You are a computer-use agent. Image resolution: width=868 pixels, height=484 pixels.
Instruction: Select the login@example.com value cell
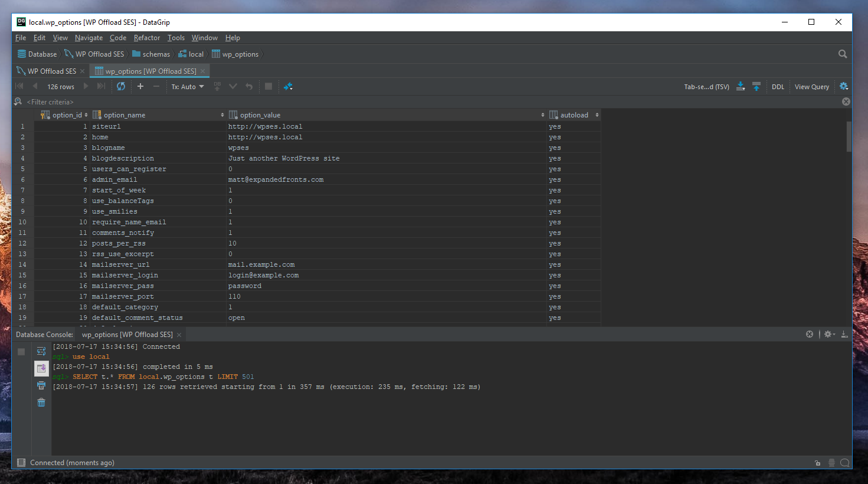pos(386,275)
